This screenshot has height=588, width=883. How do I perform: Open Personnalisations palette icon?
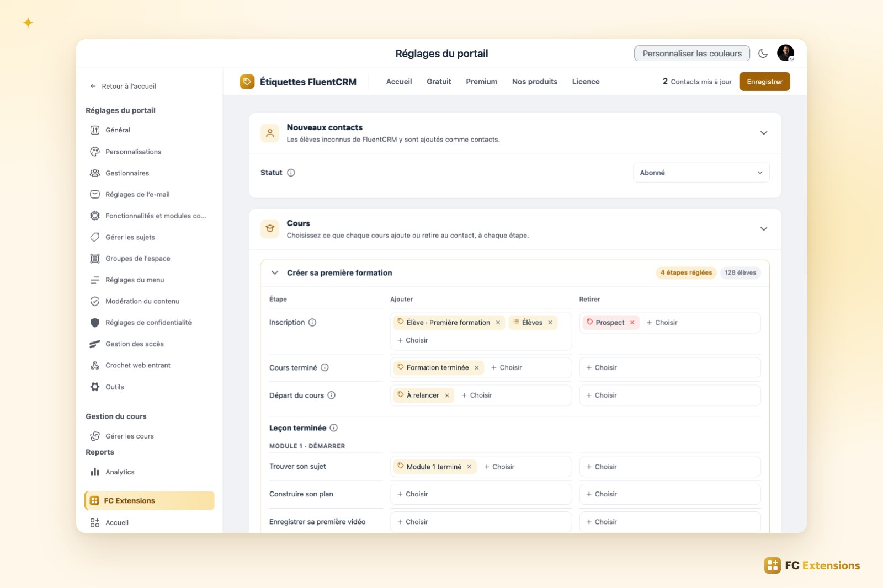pyautogui.click(x=95, y=152)
